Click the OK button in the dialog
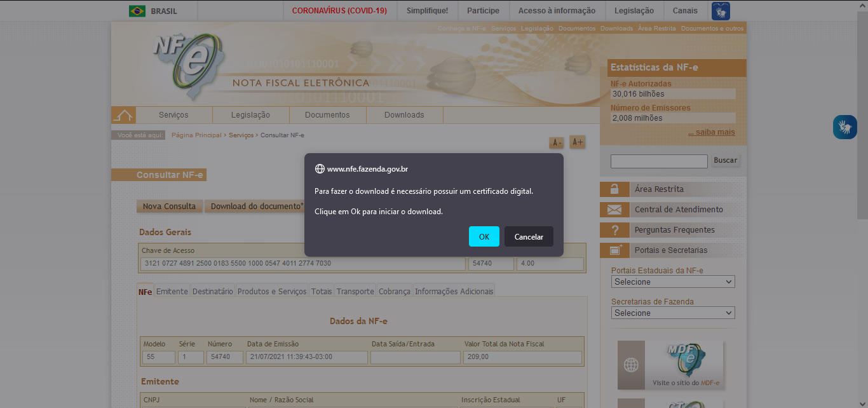Viewport: 868px width, 408px height. pos(484,236)
